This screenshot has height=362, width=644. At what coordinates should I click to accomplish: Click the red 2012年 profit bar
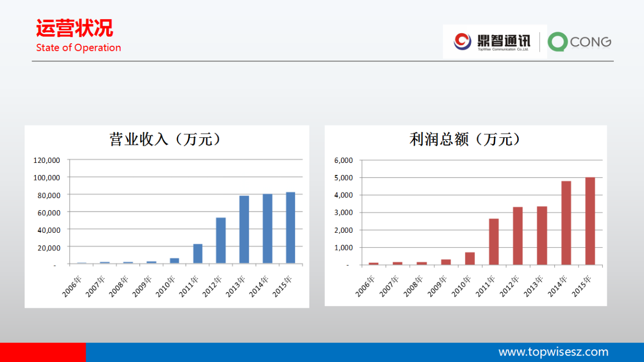(518, 236)
